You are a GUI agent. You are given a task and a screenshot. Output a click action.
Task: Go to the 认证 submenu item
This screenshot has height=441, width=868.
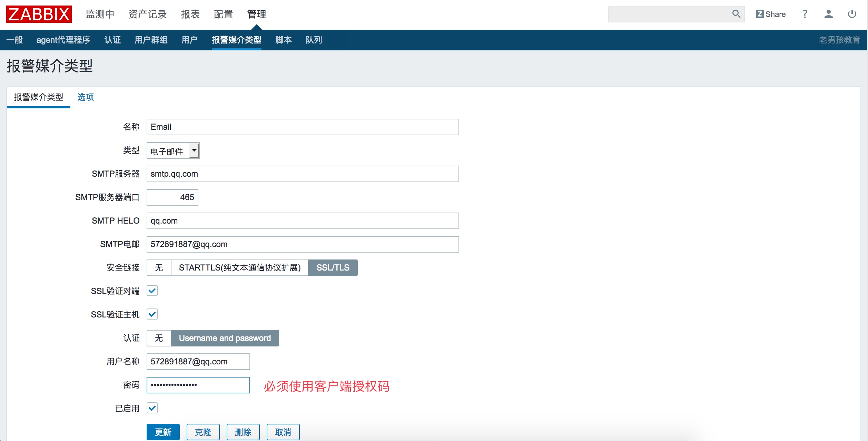[112, 40]
